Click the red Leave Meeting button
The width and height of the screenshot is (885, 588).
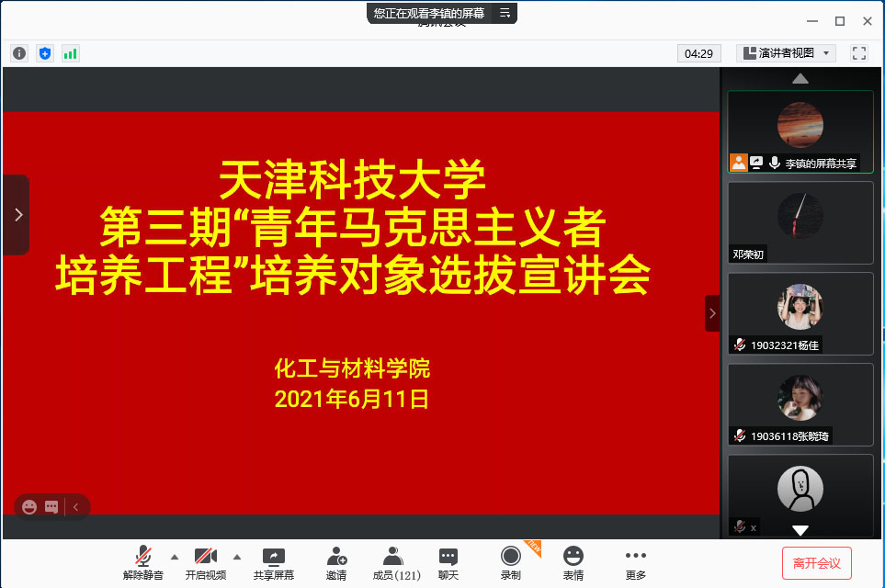click(817, 562)
